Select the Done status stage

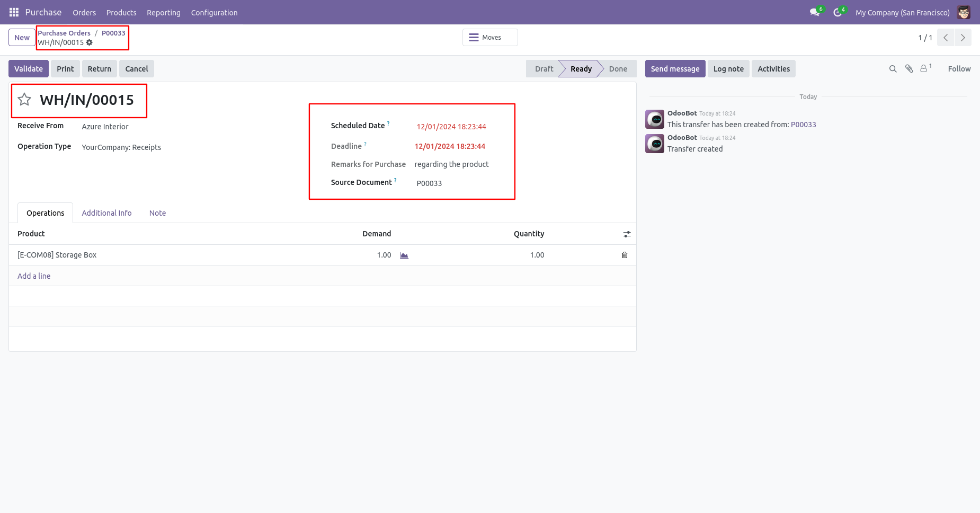[x=618, y=69]
